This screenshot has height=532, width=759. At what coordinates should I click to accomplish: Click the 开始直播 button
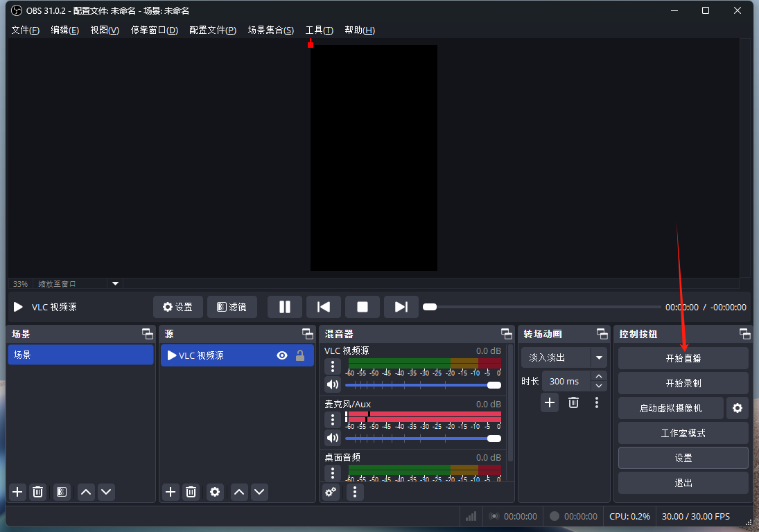point(683,358)
